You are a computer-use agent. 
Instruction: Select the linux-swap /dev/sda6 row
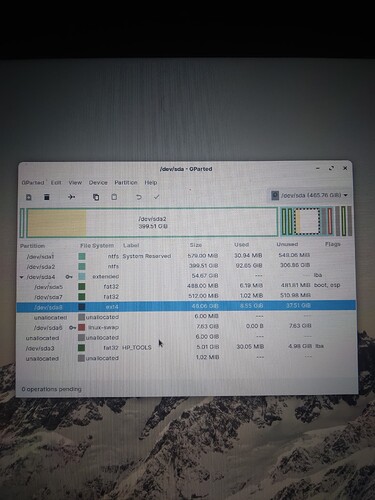pos(186,327)
